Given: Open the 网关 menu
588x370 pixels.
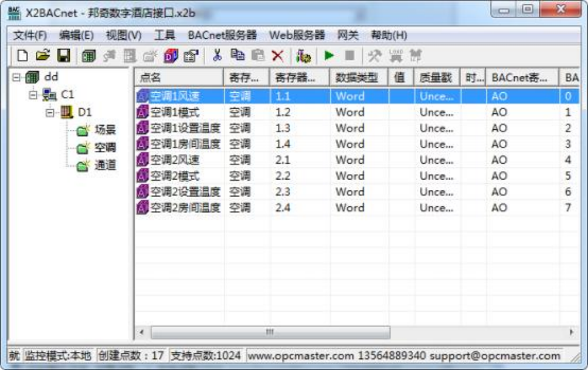Looking at the screenshot, I should [x=348, y=36].
